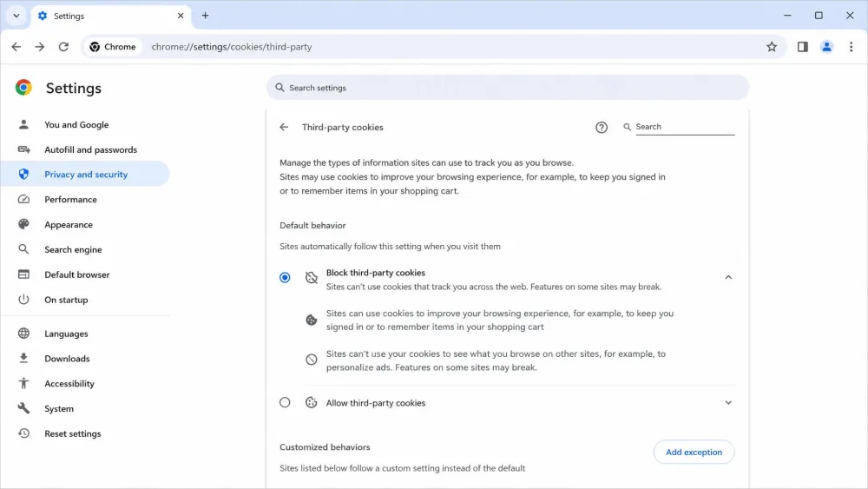Click the Chrome site info chip
This screenshot has height=489, width=868.
113,47
